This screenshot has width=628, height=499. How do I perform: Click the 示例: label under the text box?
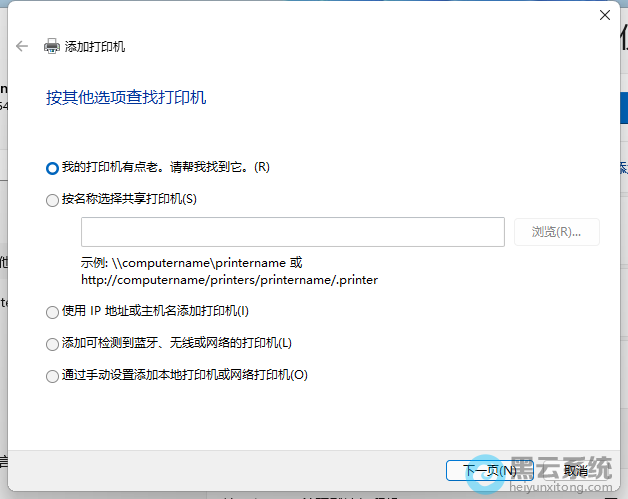click(x=95, y=263)
